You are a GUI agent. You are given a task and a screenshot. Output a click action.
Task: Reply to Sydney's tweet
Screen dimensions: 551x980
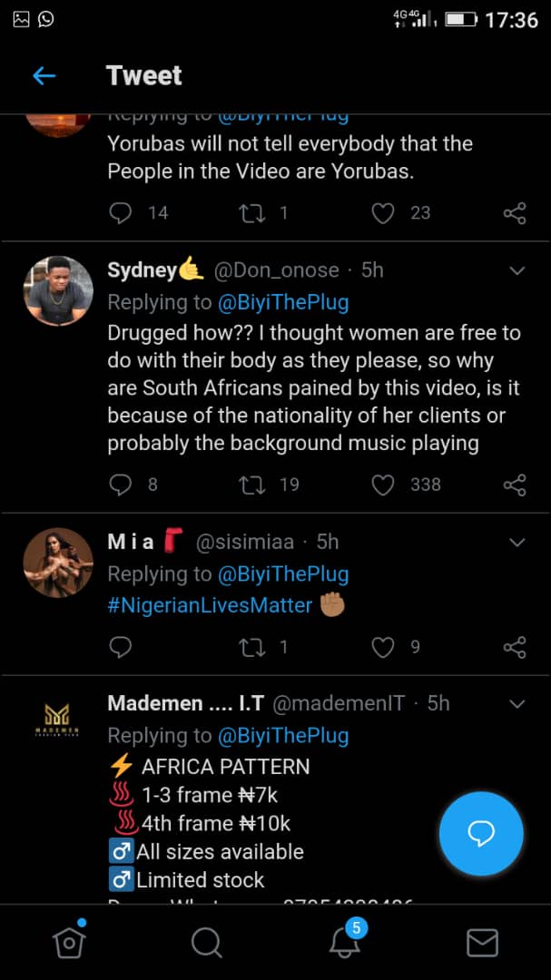[121, 485]
